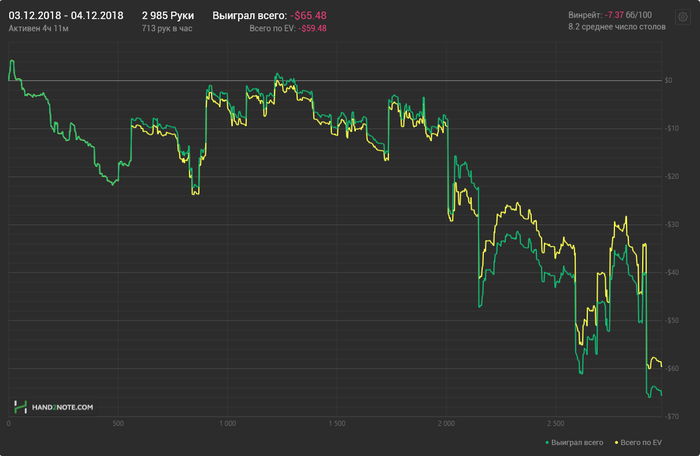
Task: Click the -$50 y-axis label
Action: pyautogui.click(x=672, y=321)
